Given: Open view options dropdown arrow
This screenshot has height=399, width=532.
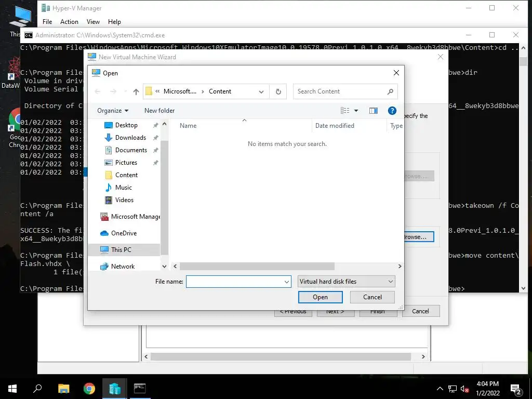Looking at the screenshot, I should [356, 111].
